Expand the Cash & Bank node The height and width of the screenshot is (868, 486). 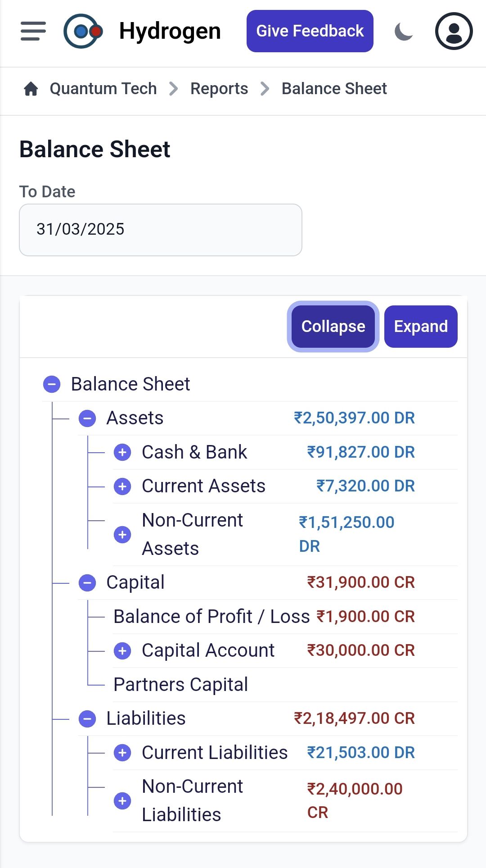[122, 452]
